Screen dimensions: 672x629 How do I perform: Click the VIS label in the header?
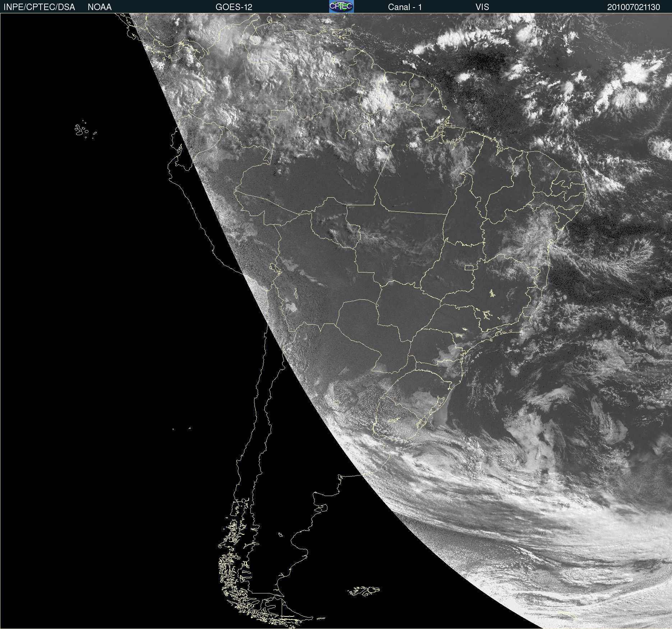[x=482, y=7]
